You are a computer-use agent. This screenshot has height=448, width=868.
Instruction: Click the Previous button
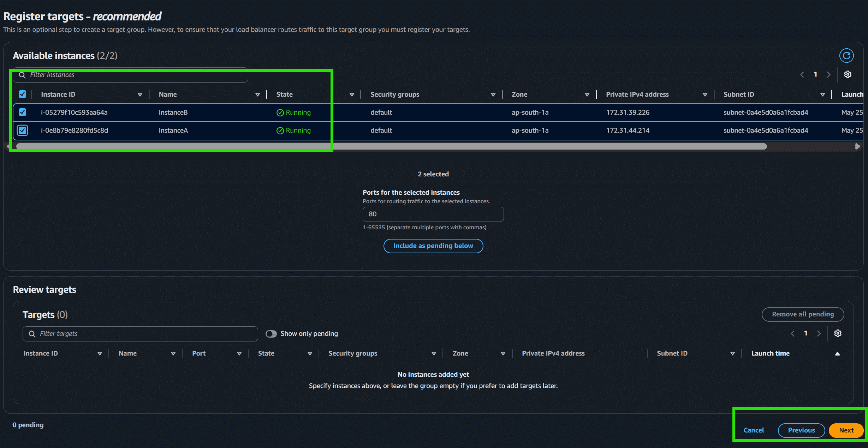click(x=801, y=430)
